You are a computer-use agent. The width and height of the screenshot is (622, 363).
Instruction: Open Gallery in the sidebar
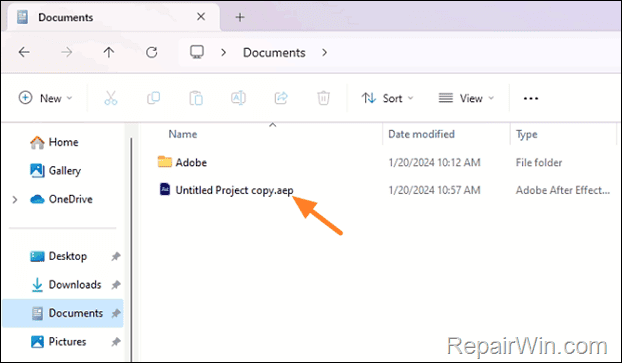pos(56,171)
